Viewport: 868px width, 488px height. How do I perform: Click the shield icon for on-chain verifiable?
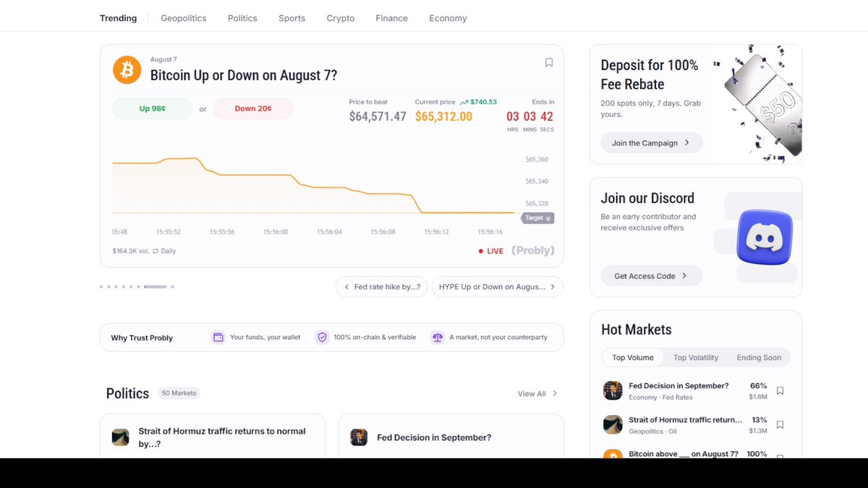tap(322, 337)
